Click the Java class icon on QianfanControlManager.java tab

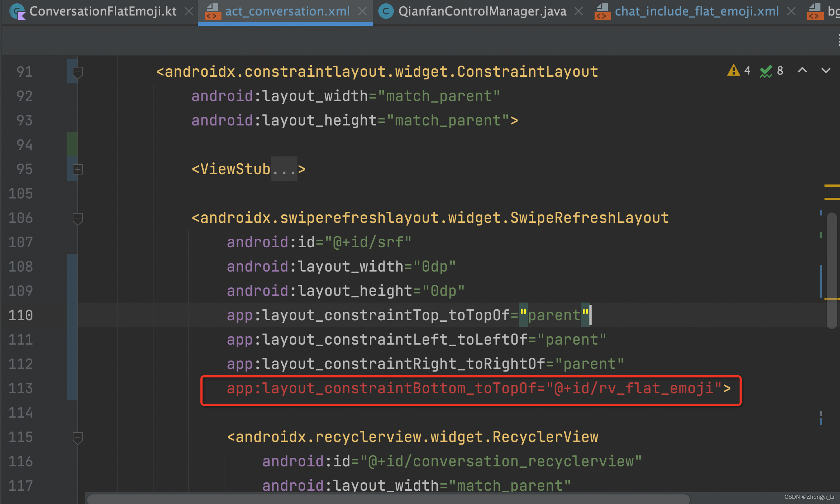386,11
